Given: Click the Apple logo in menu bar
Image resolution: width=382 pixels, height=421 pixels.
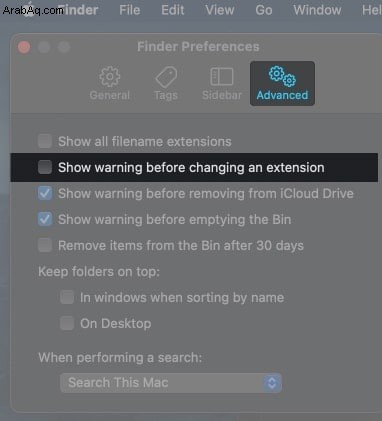Looking at the screenshot, I should tap(30, 9).
